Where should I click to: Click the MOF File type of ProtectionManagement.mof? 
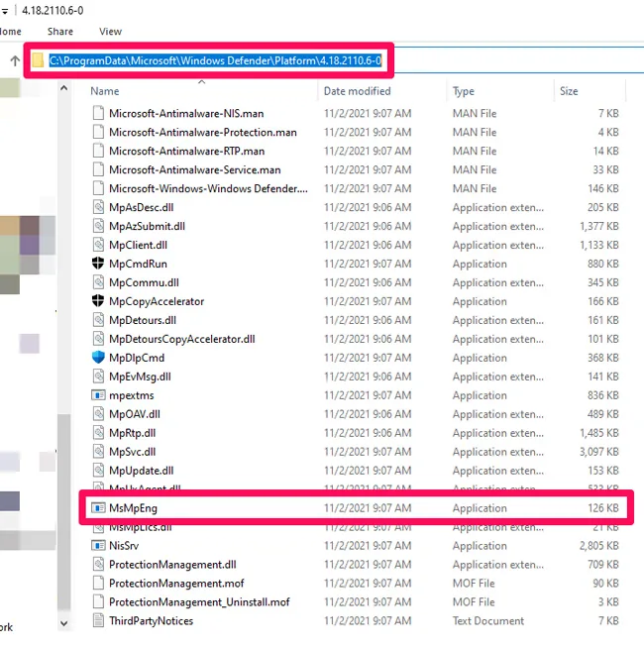pyautogui.click(x=474, y=583)
